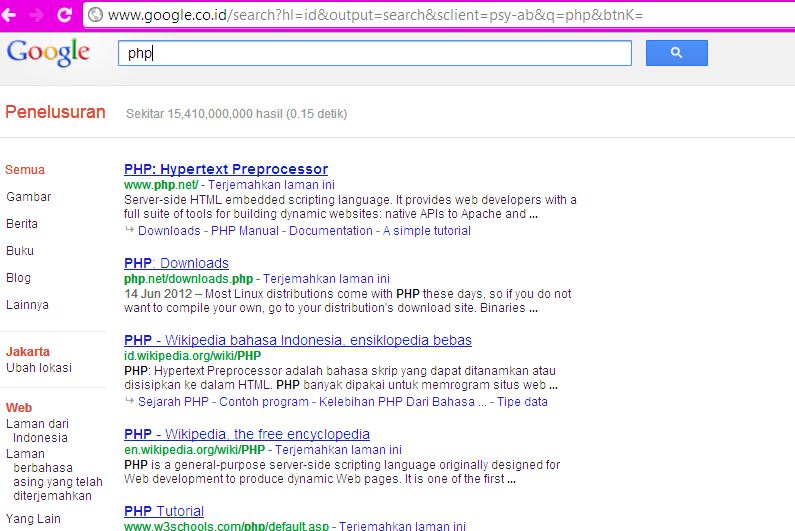Click Terjemahkan laman ini for php.net/downloads.php
795x531 pixels.
click(326, 278)
